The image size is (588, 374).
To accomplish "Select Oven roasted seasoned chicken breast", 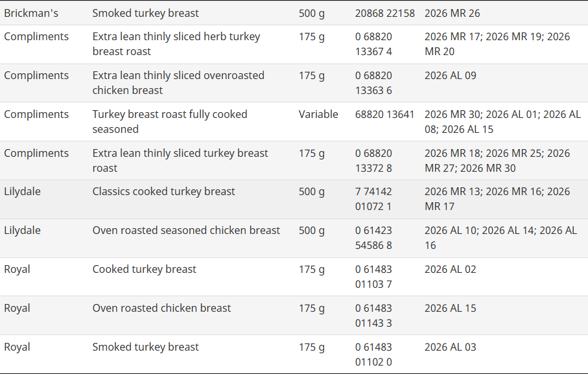I will (186, 230).
